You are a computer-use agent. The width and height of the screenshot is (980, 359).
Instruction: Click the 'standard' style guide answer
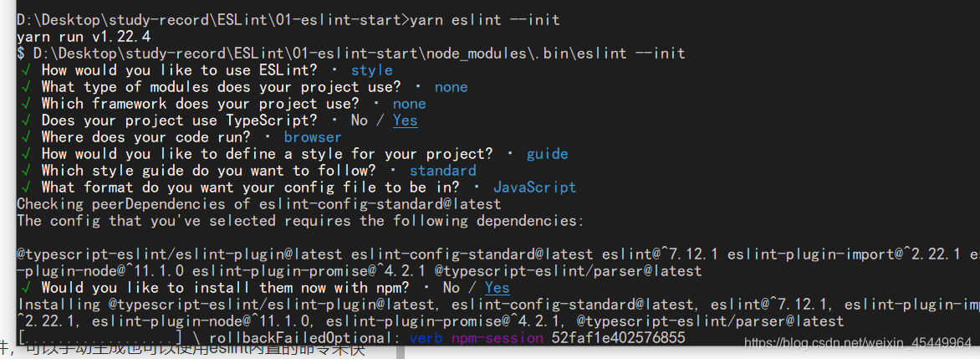coord(442,170)
